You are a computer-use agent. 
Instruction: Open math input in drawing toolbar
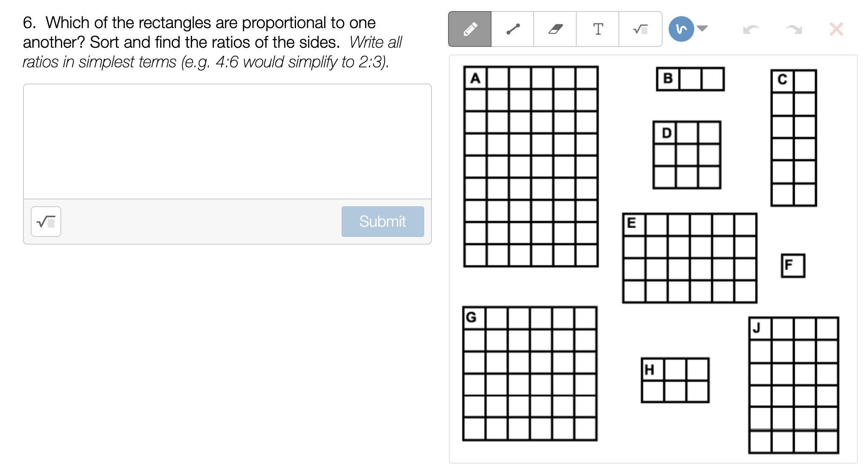click(x=640, y=29)
